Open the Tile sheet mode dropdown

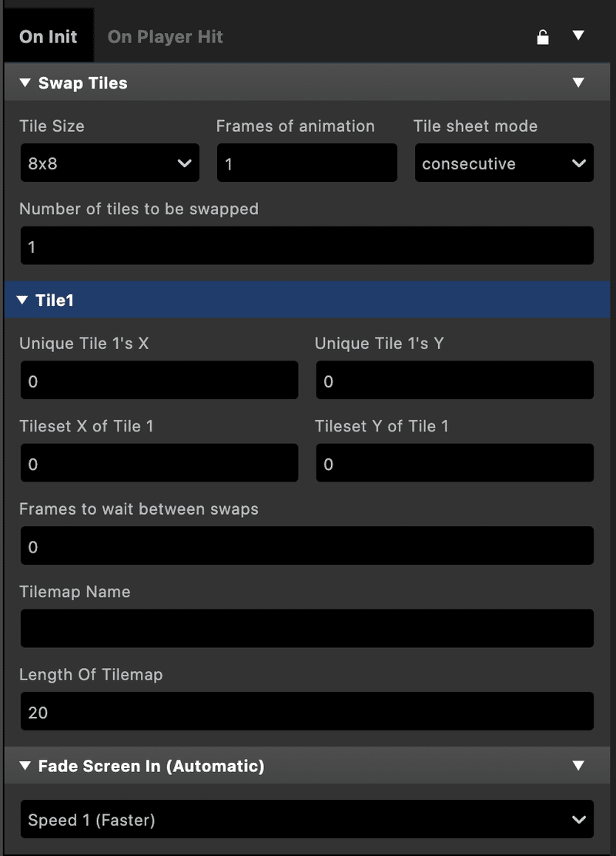[504, 163]
